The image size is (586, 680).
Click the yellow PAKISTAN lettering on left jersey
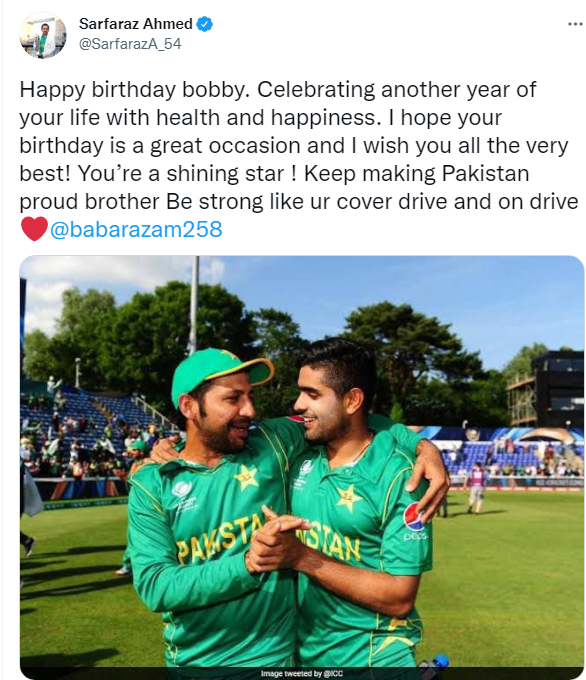(218, 541)
